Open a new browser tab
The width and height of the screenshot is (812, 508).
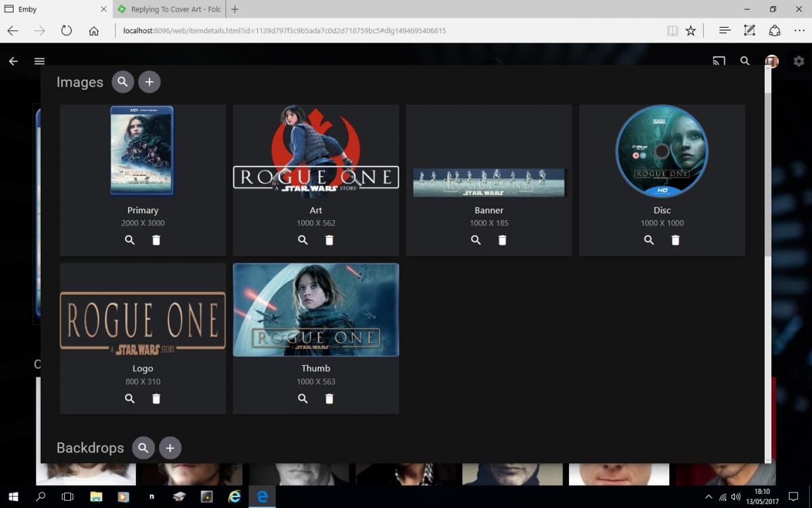click(235, 9)
